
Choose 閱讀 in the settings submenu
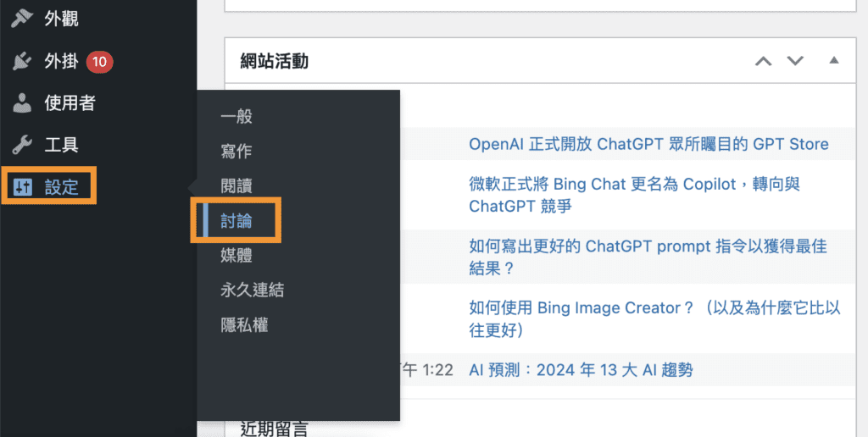point(236,186)
